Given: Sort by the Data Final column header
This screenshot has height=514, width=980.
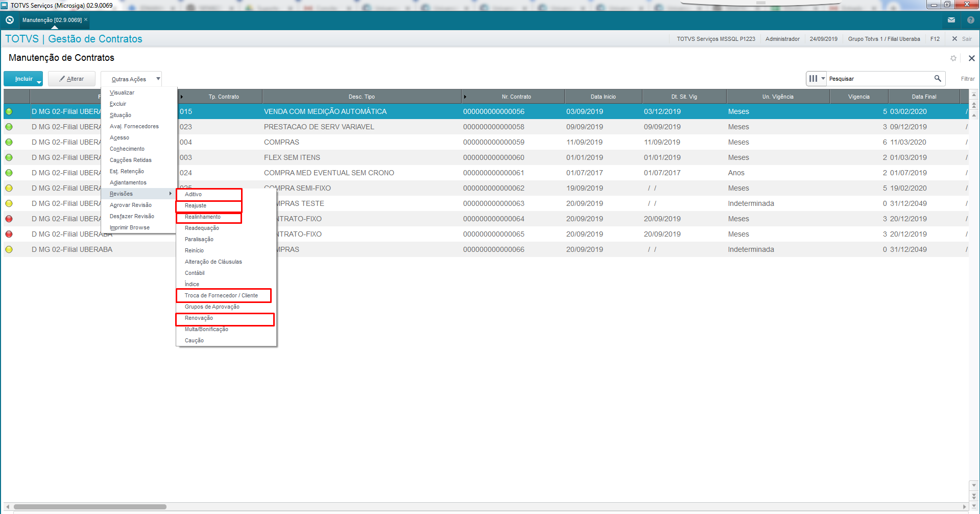Looking at the screenshot, I should pyautogui.click(x=924, y=97).
